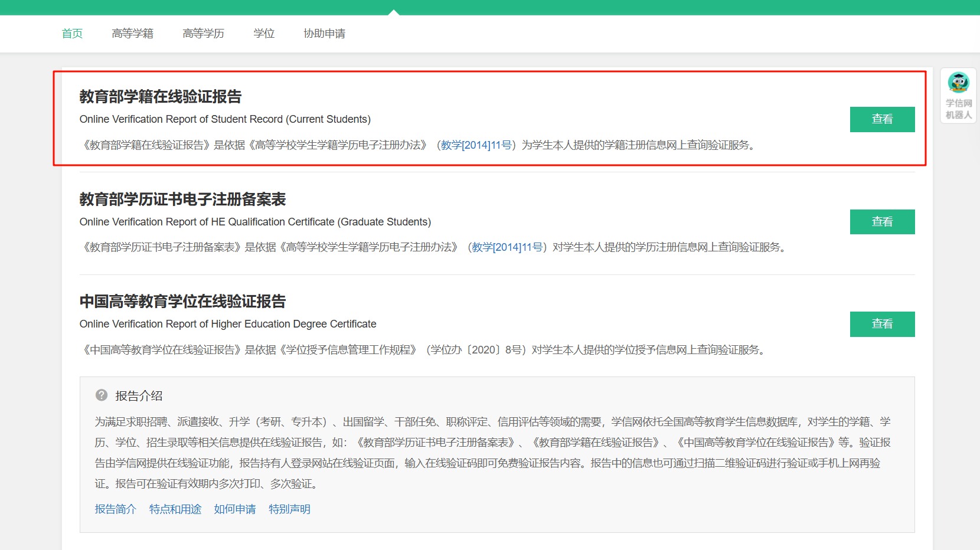Click the question mark icon beside 报告介绍

(102, 395)
